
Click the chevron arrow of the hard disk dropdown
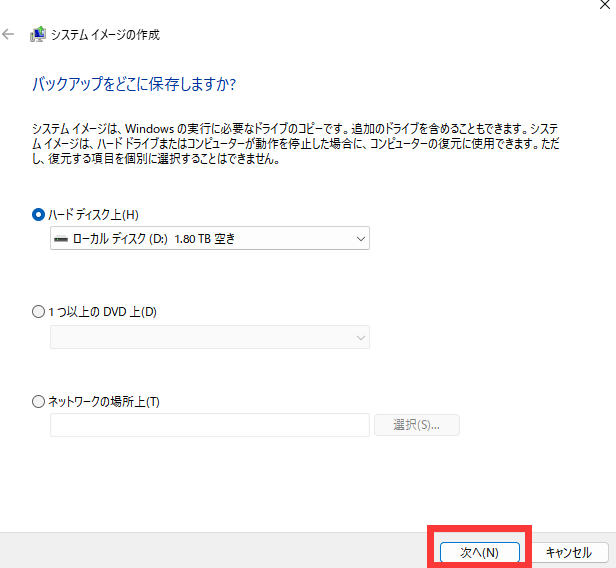360,239
